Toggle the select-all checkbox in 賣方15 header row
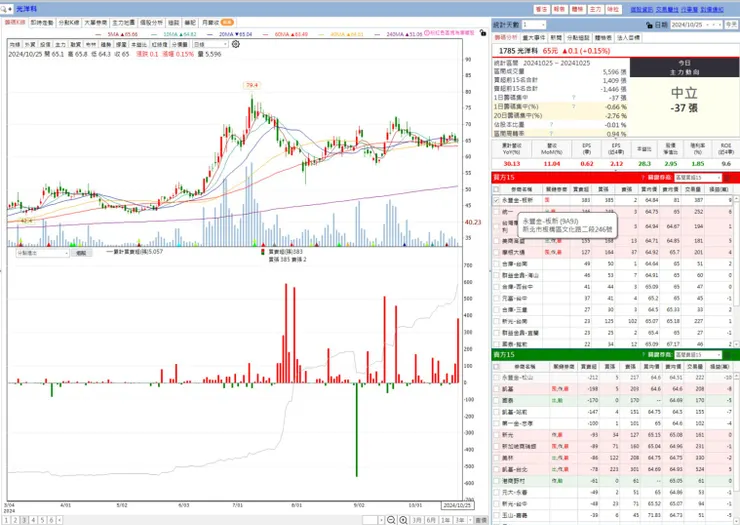740x525 pixels. 496,366
